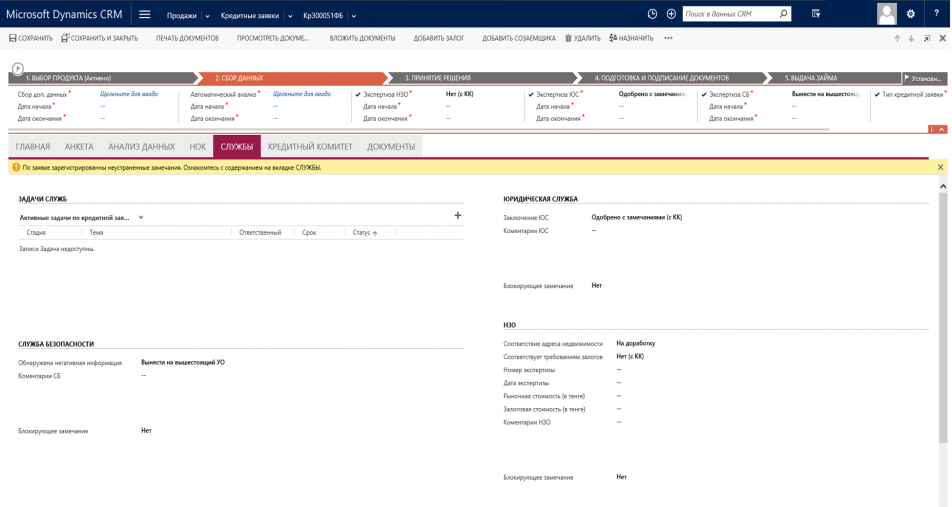Screen dimensions: 952x507
Task: Switch to the Кредитный комитет tab
Action: [310, 147]
